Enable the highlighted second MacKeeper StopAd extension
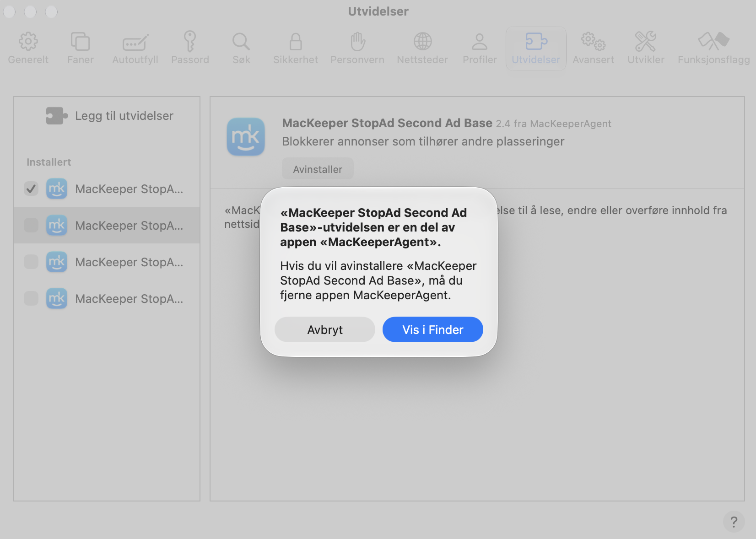The image size is (756, 539). [x=31, y=225]
